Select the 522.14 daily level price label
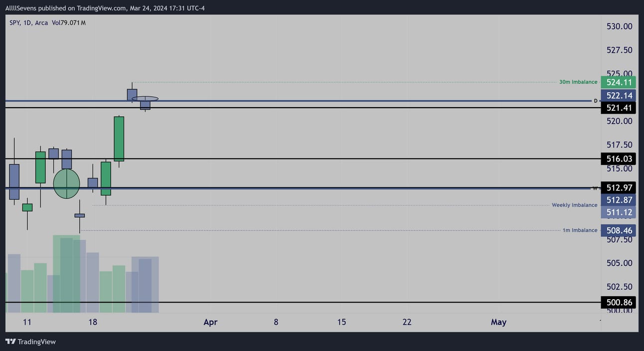 point(620,95)
